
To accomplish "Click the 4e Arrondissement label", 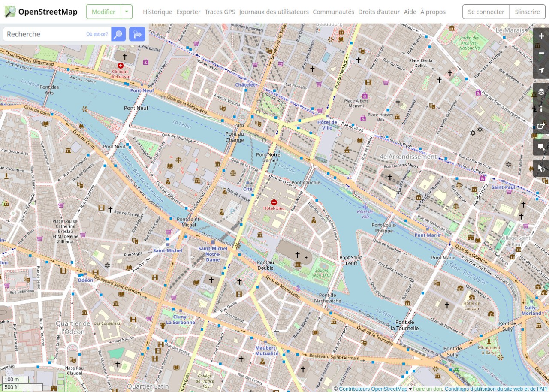I will point(408,157).
